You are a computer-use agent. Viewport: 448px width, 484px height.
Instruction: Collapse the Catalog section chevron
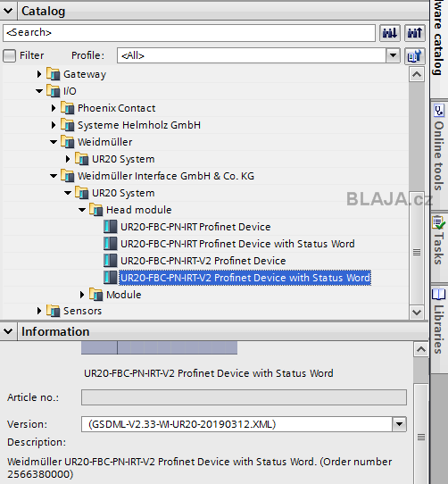pyautogui.click(x=8, y=11)
